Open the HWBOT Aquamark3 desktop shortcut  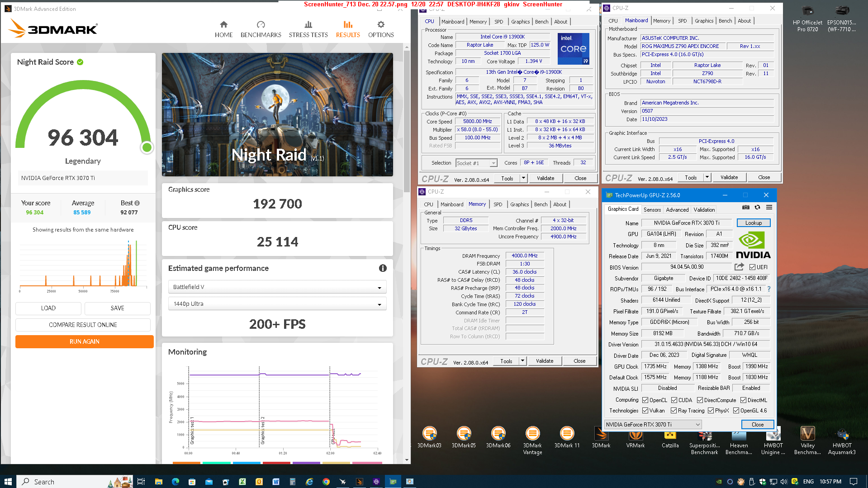842,441
